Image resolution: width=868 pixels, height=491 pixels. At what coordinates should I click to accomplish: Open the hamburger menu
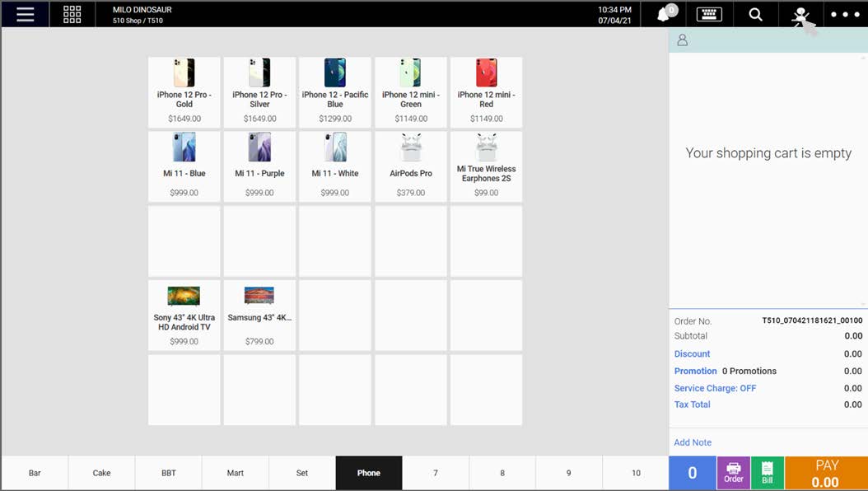[x=24, y=13]
